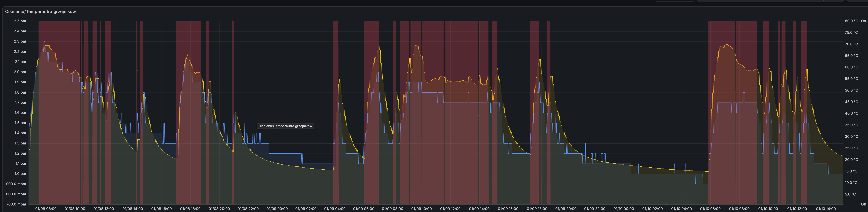Click the 01/10 00:00 time axis label
Screen dimensions: 868x212
(624, 209)
